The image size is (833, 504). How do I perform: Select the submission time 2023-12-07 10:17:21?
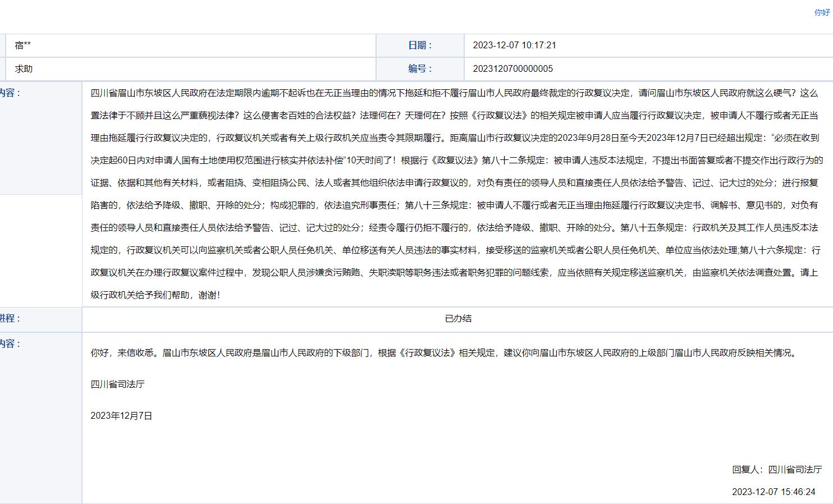click(514, 45)
